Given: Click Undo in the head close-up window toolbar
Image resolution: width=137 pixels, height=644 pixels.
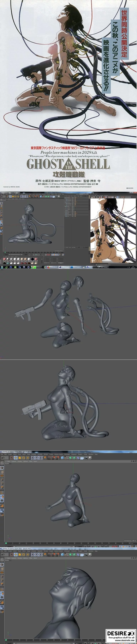Looking at the screenshot, I should pos(3,554).
